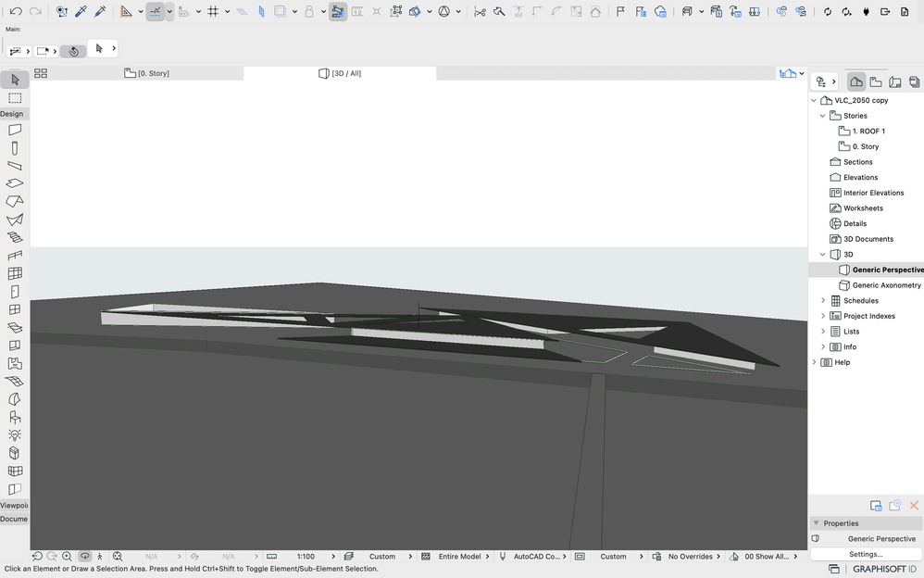The image size is (924, 578).
Task: Select the Marquee tool
Action: click(x=15, y=97)
